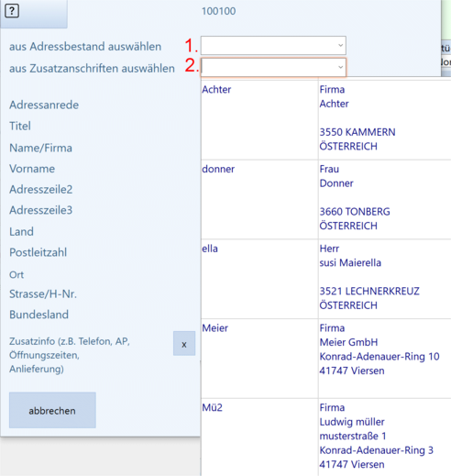This screenshot has width=451, height=476.
Task: Select the Meier short name entry
Action: 214,328
